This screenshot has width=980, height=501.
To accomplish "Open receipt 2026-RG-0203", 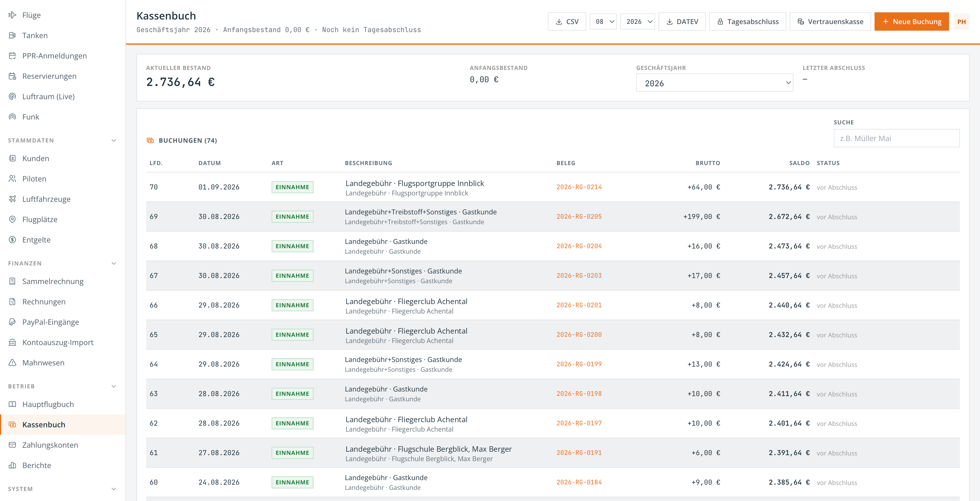I will pyautogui.click(x=579, y=275).
